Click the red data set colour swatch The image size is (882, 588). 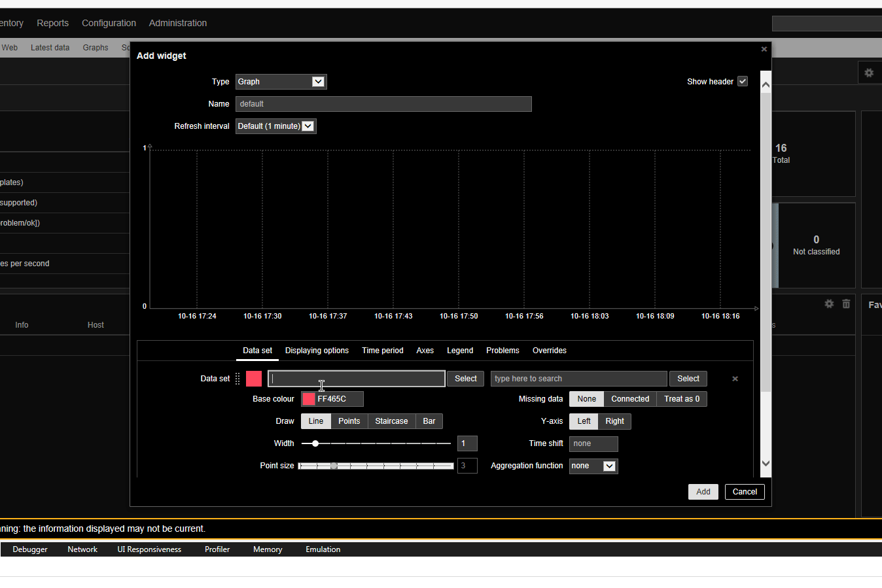click(x=254, y=379)
